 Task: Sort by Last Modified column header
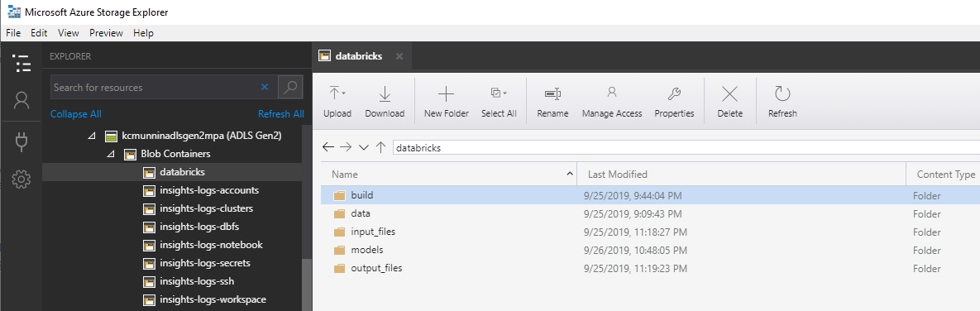741,175
